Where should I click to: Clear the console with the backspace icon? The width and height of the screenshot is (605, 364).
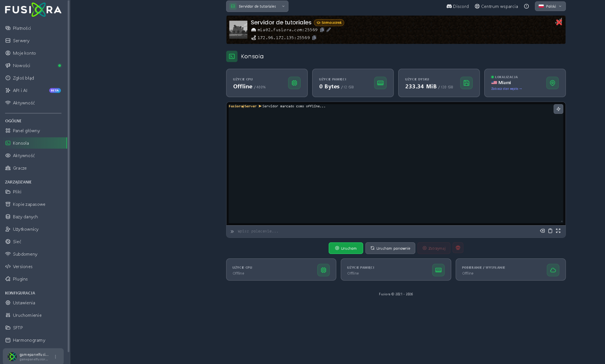coord(542,231)
